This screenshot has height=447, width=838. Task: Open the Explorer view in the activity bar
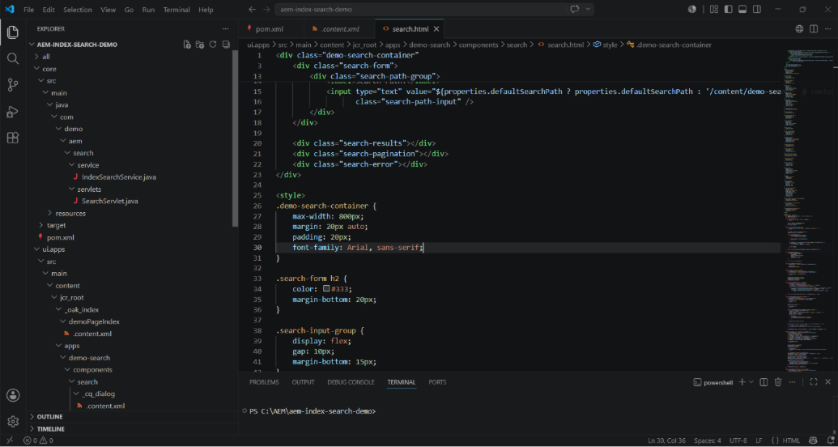point(13,33)
